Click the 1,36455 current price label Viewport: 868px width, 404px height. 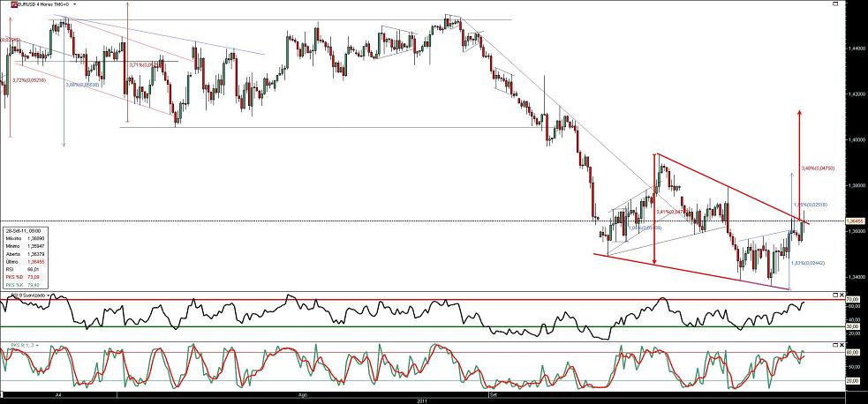pyautogui.click(x=856, y=221)
